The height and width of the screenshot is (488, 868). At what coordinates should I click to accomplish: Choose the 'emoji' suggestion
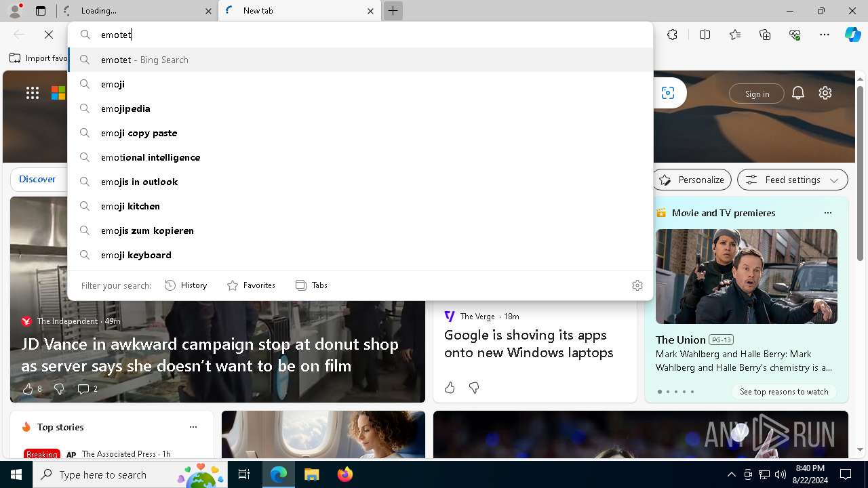[x=360, y=84]
